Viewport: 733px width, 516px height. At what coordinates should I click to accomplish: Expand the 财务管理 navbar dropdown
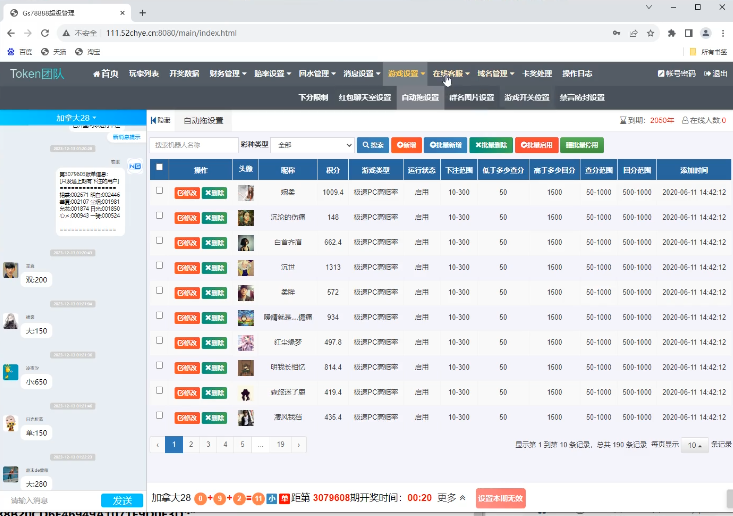226,74
